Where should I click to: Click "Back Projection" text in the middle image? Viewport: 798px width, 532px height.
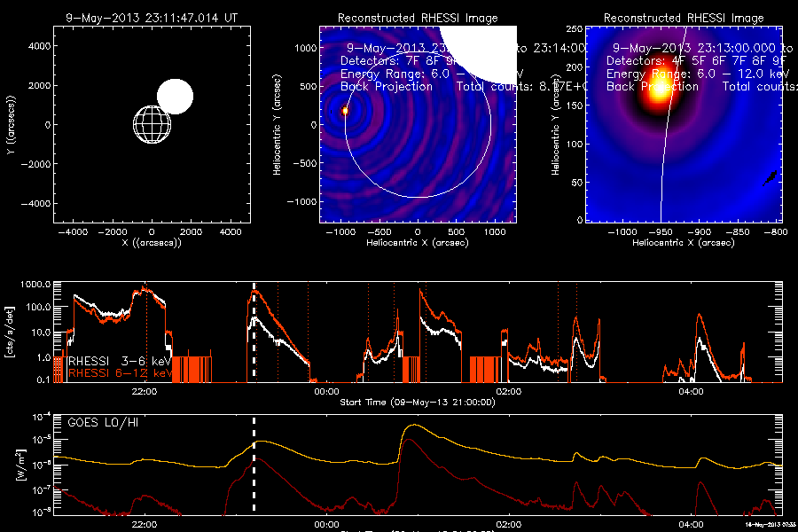[x=387, y=87]
